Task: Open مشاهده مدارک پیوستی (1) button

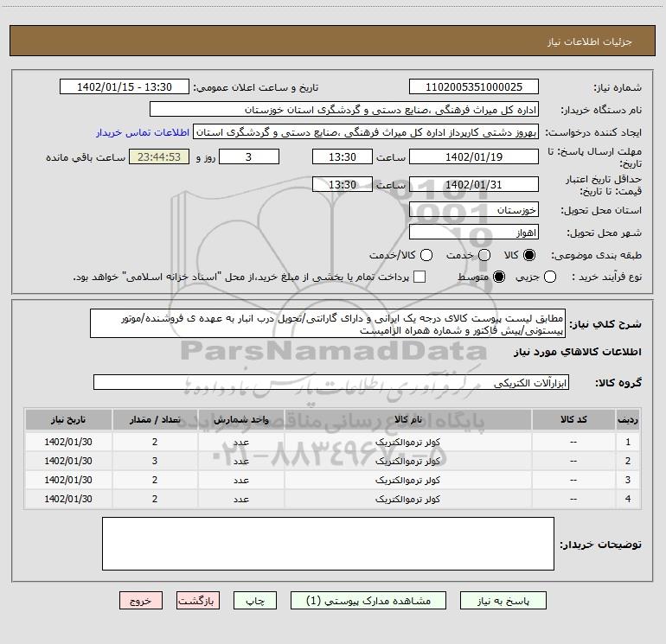Action: point(368,601)
